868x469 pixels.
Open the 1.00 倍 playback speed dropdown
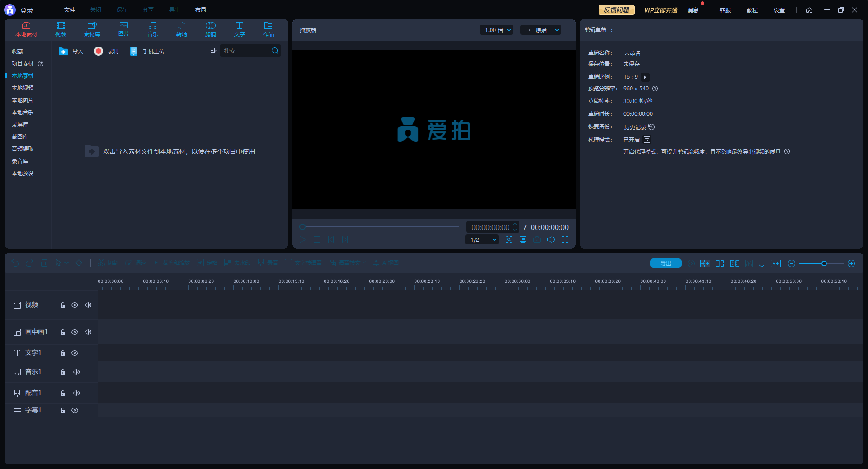pos(496,30)
